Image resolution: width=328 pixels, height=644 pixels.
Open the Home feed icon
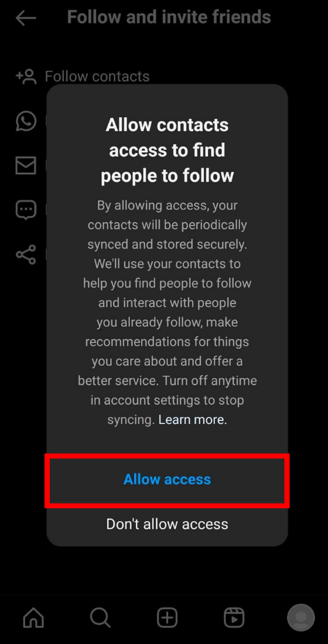click(x=33, y=617)
